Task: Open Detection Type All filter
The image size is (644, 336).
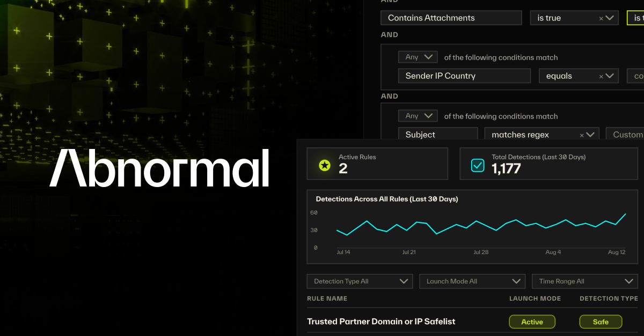Action: point(360,281)
